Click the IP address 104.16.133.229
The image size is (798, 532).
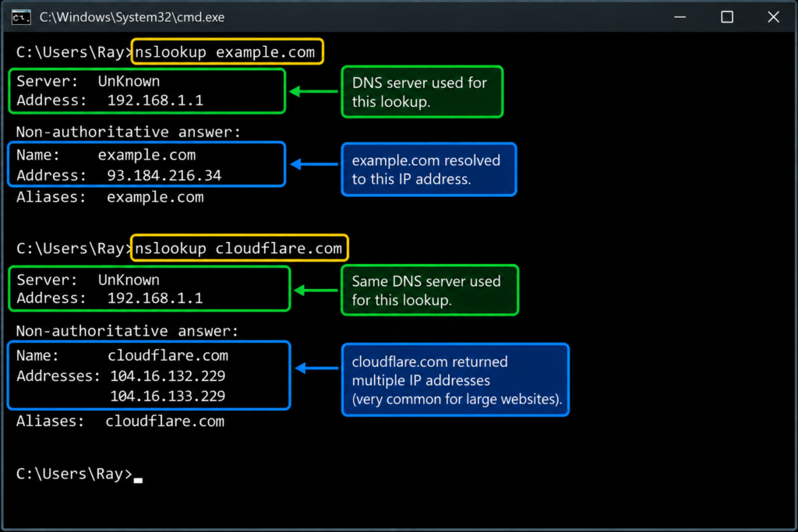168,396
